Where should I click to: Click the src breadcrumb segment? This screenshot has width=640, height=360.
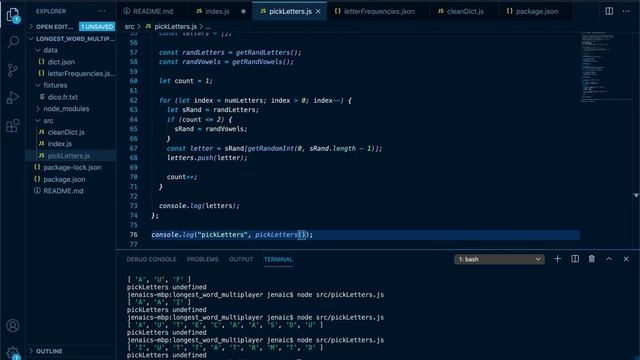click(x=129, y=27)
